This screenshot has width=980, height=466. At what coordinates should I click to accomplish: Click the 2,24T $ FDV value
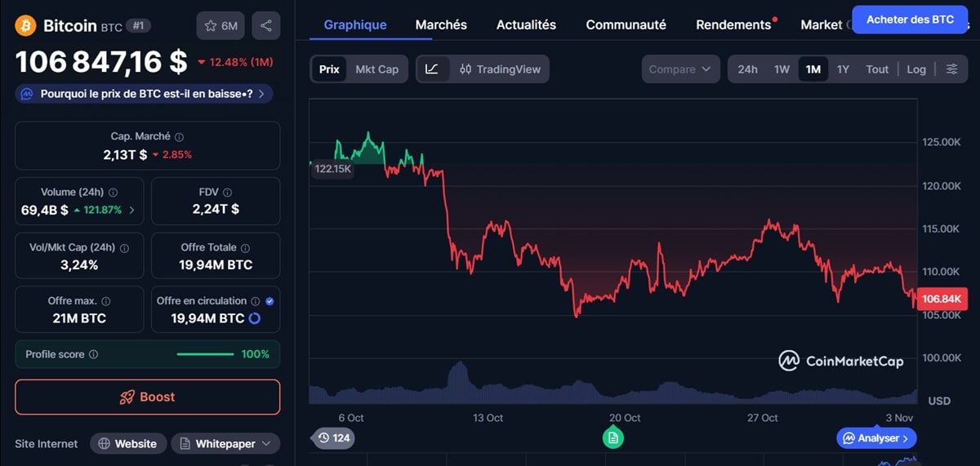216,209
